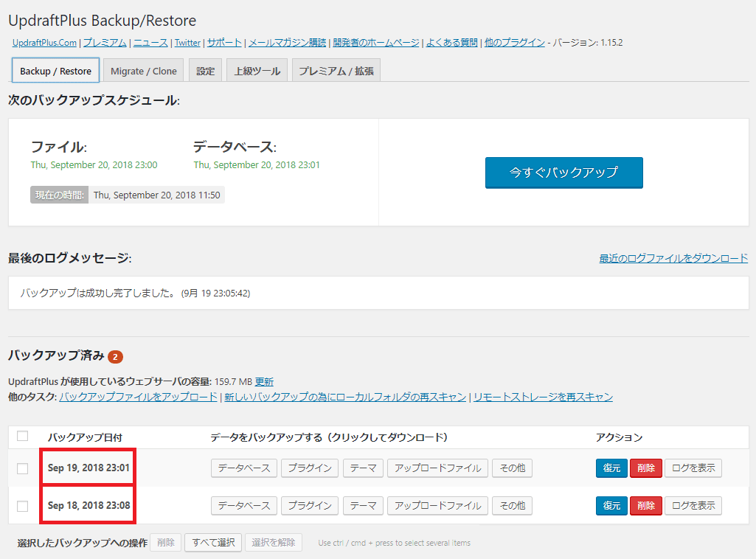This screenshot has height=559, width=756.
Task: Switch to the 上級ツール tab
Action: click(x=256, y=70)
